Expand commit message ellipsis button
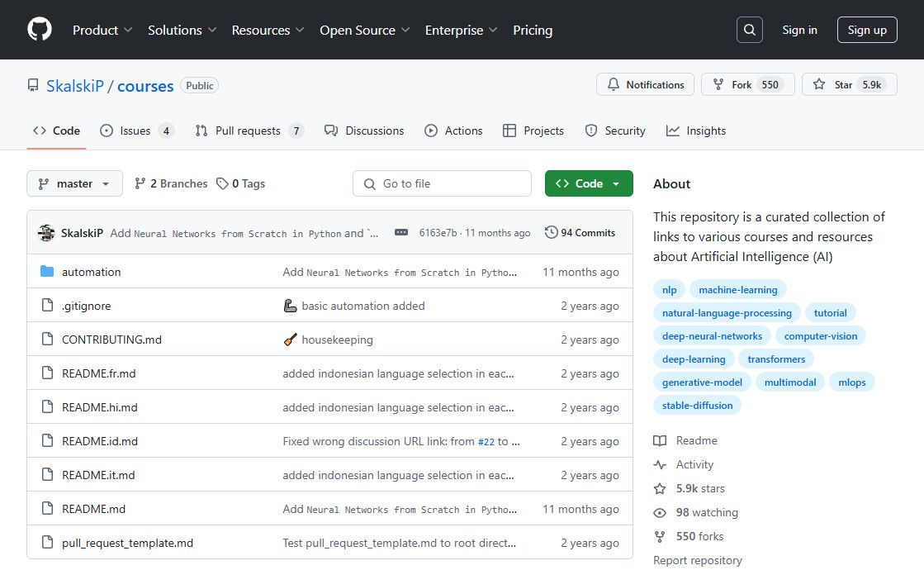 click(401, 233)
